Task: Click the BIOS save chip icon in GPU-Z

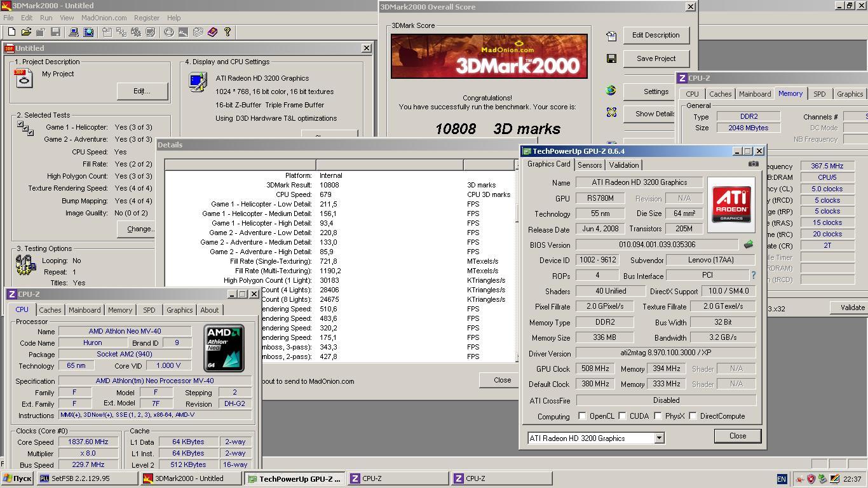Action: point(749,244)
